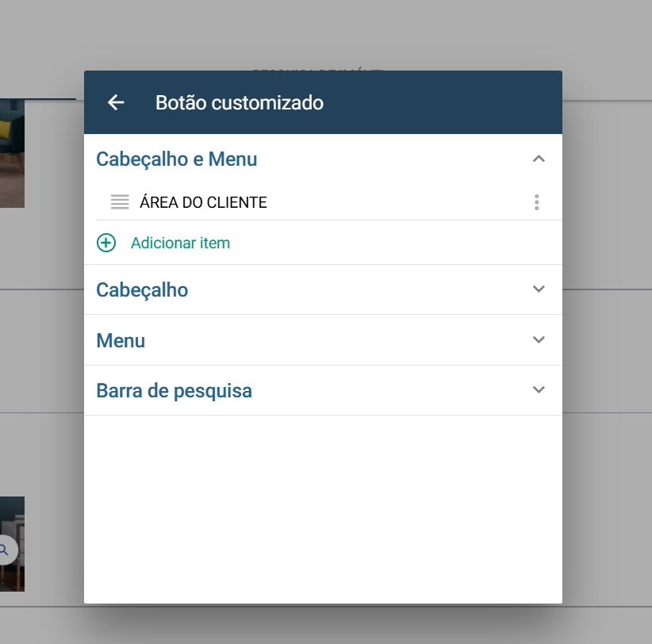This screenshot has width=652, height=644.
Task: Open the three-dot menu for ÁREA DO CLIENTE
Action: click(536, 202)
